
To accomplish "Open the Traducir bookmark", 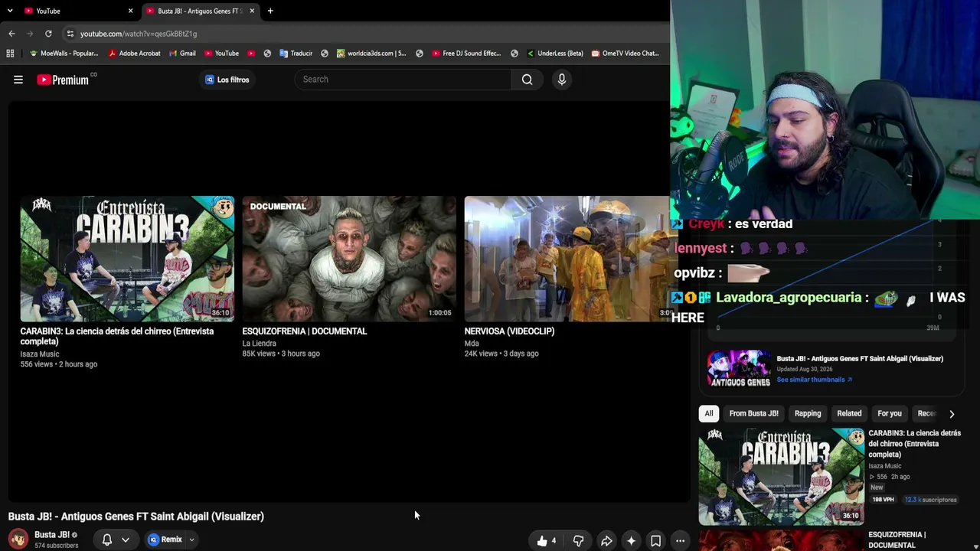I will coord(296,54).
